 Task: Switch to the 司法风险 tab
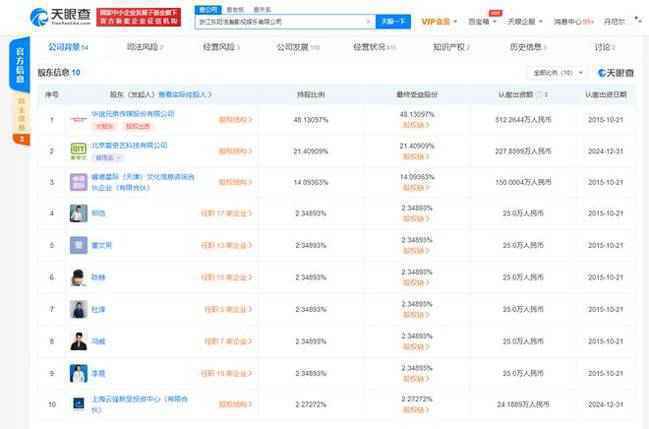pos(144,47)
